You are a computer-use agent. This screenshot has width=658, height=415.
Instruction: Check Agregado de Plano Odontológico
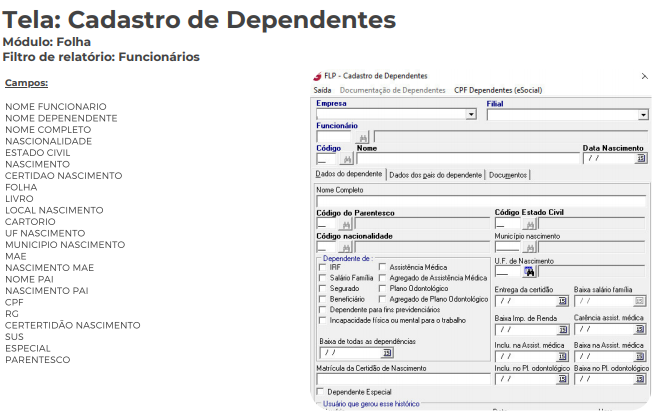[x=382, y=299]
